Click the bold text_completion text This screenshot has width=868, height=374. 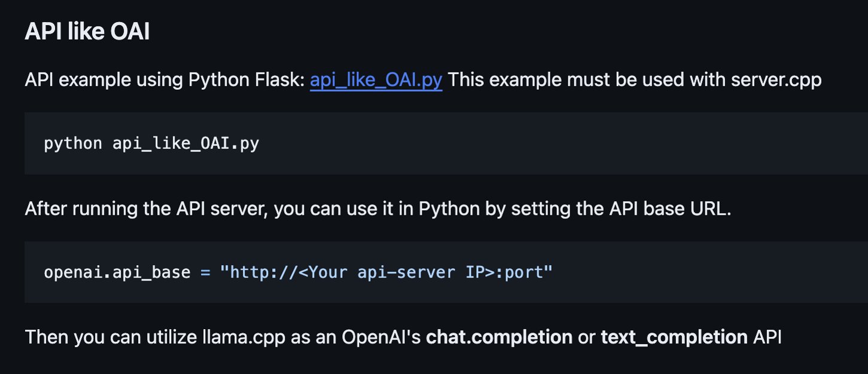(x=674, y=337)
